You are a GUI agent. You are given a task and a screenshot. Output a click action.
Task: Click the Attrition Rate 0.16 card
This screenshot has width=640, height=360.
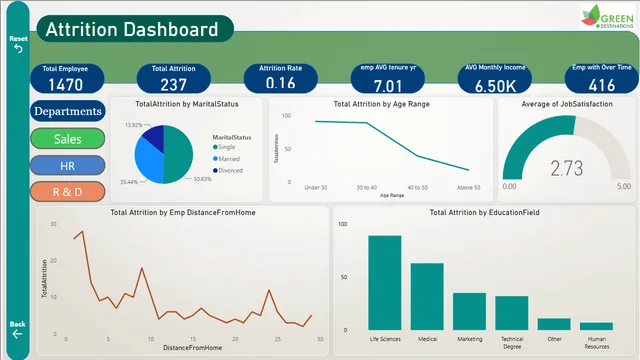click(280, 78)
